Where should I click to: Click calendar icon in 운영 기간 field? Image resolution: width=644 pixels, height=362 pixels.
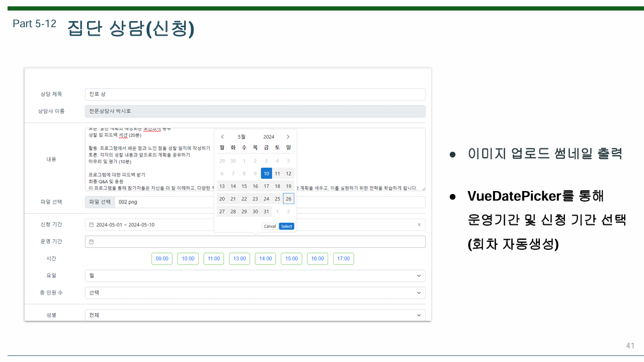(x=91, y=242)
